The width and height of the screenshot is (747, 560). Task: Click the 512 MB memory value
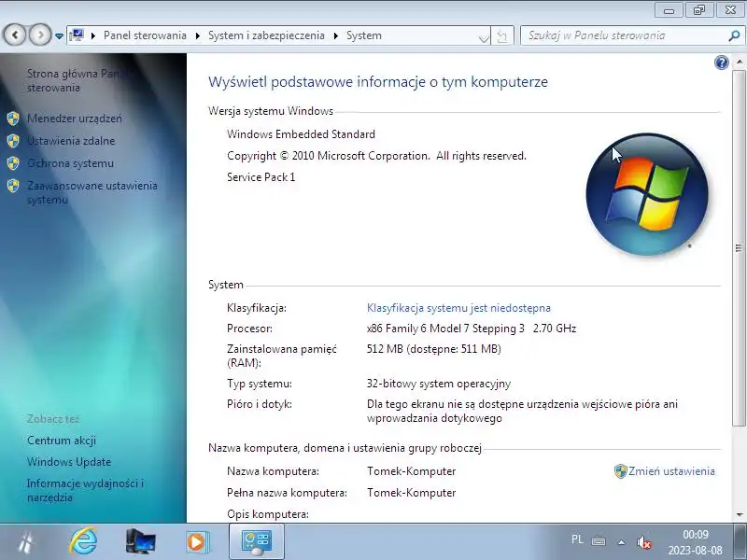434,348
